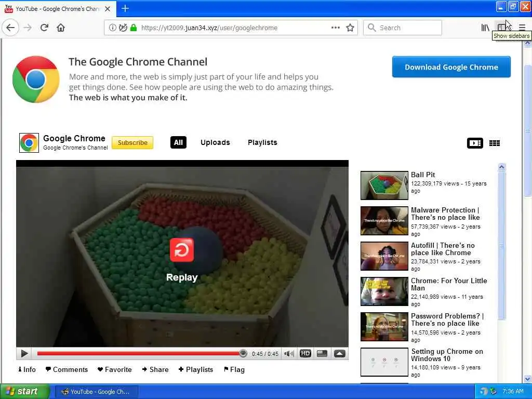Click 'Chrome: For Your Little Man' title
This screenshot has width=532, height=399.
(449, 284)
